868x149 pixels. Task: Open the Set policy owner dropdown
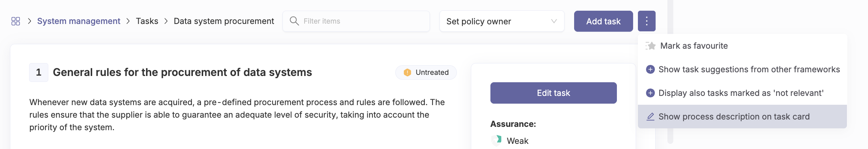tap(502, 21)
